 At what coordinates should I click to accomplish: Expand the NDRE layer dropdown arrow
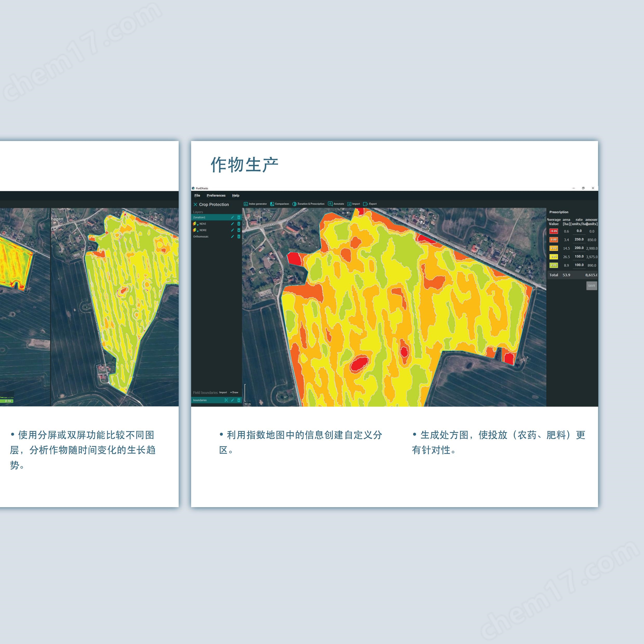[x=198, y=231]
